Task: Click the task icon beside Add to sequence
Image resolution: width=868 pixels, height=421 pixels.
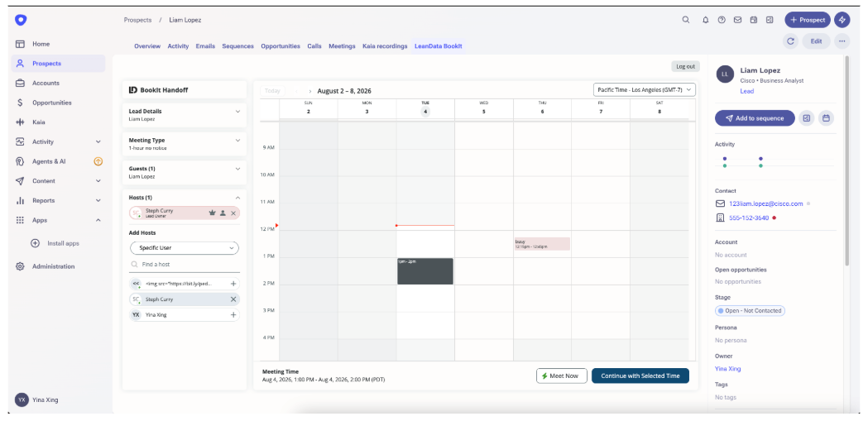Action: tap(807, 117)
